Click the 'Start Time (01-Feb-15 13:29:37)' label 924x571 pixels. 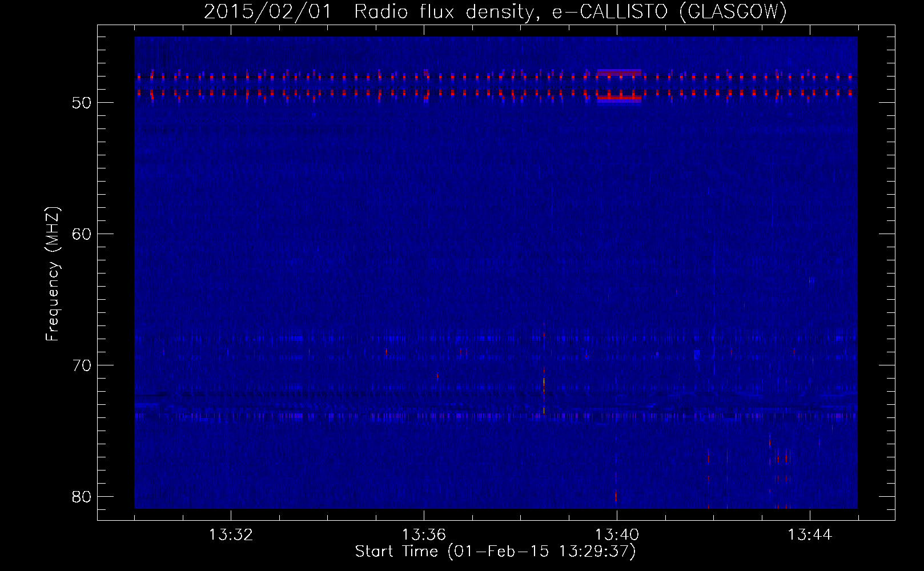click(x=495, y=552)
